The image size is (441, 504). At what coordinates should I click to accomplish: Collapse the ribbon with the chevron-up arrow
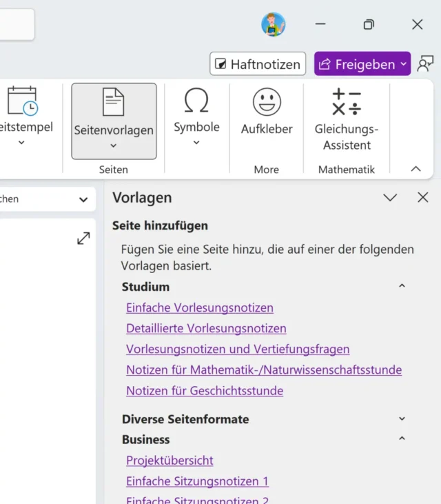click(416, 168)
